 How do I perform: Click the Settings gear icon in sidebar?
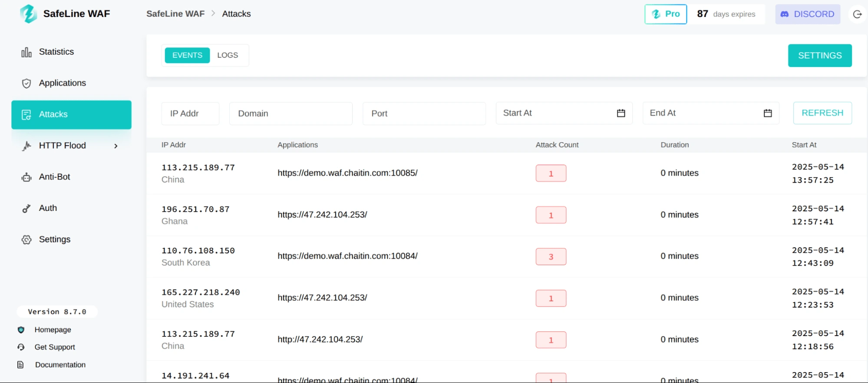coord(26,240)
